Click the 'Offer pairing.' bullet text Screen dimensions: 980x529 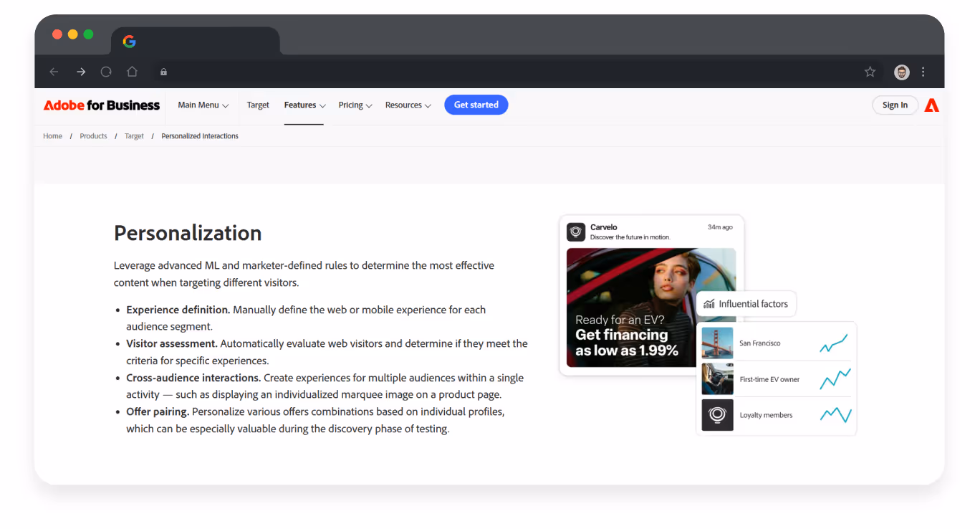[x=158, y=411]
